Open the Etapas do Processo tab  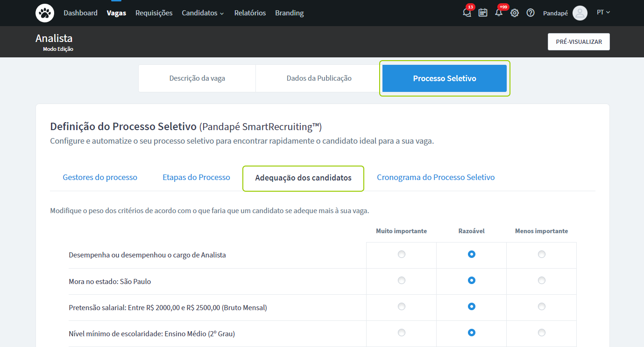click(196, 177)
